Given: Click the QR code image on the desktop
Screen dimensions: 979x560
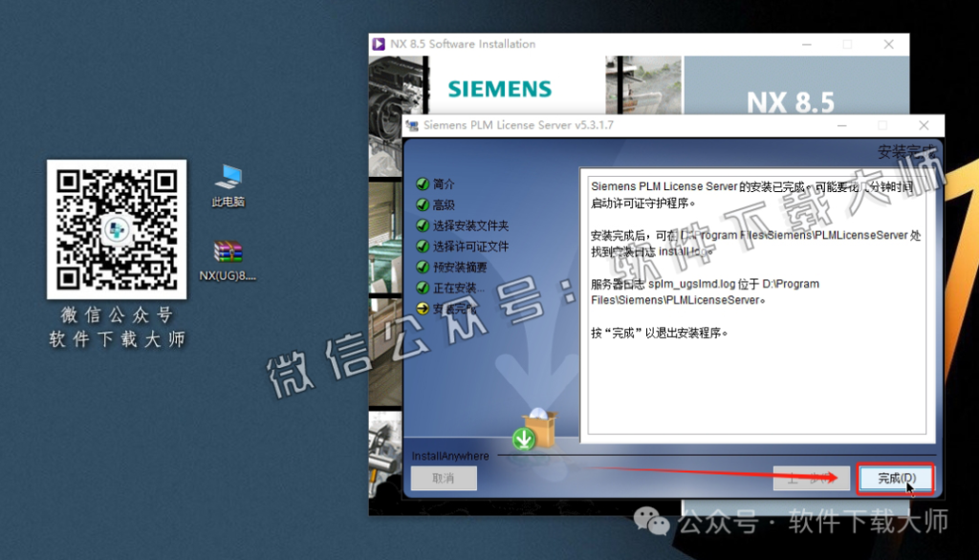Looking at the screenshot, I should pyautogui.click(x=117, y=229).
